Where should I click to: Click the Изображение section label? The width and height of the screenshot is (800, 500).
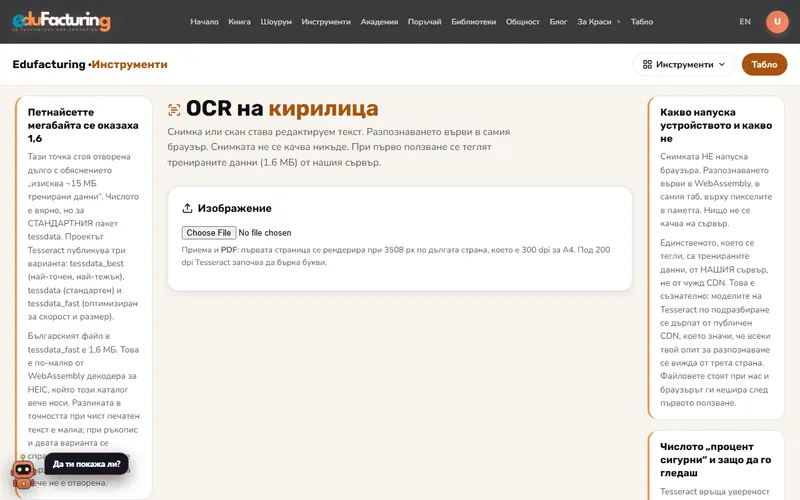(235, 208)
